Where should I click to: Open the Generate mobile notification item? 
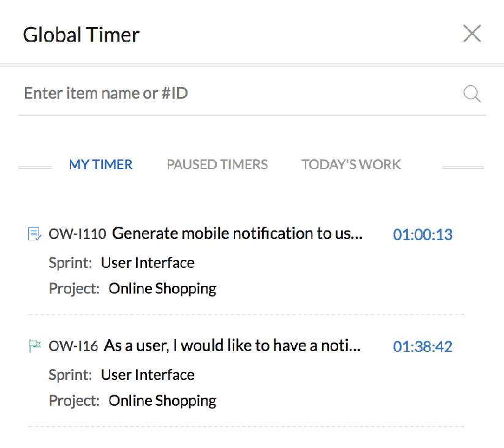tap(237, 233)
